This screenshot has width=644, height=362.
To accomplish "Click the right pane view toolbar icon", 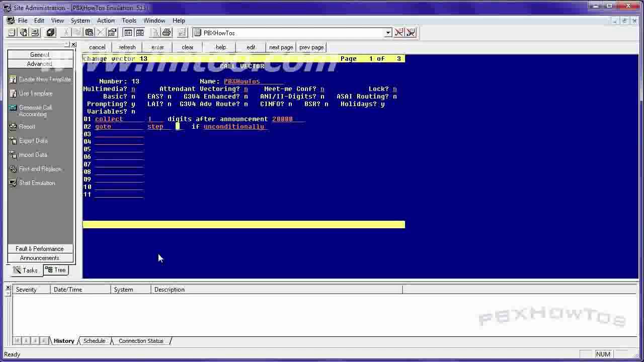I will click(140, 33).
